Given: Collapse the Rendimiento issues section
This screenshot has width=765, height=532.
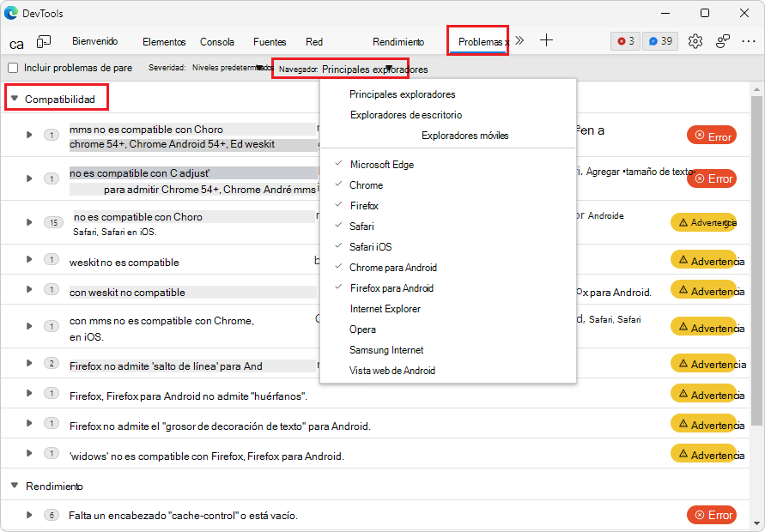Looking at the screenshot, I should coord(15,486).
